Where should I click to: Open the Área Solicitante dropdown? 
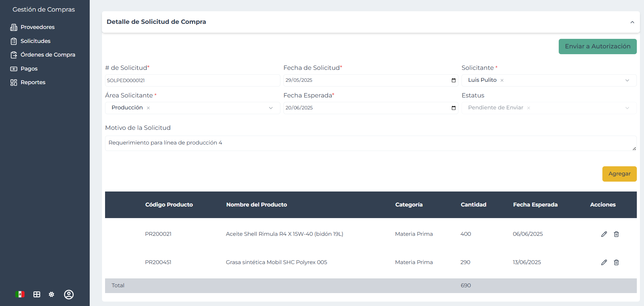point(271,108)
